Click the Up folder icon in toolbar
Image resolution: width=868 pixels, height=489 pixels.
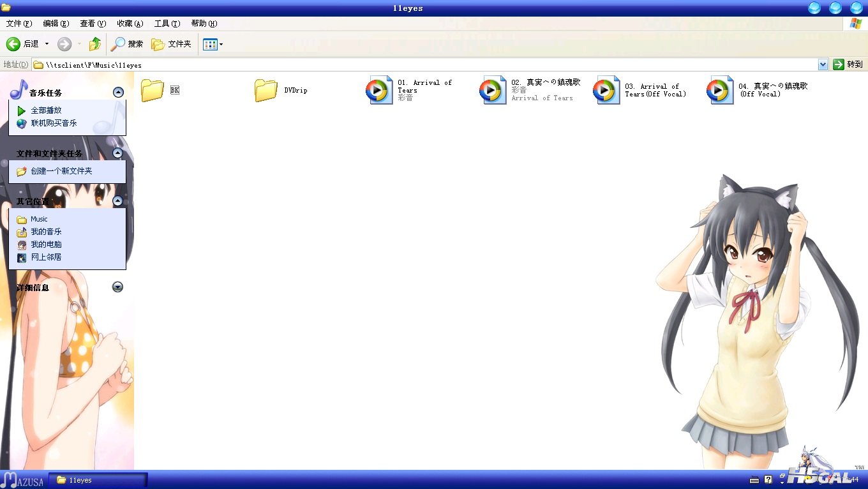[95, 44]
